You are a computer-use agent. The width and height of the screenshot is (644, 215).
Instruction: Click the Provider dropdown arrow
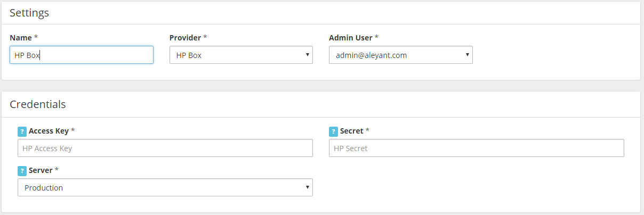pos(307,55)
